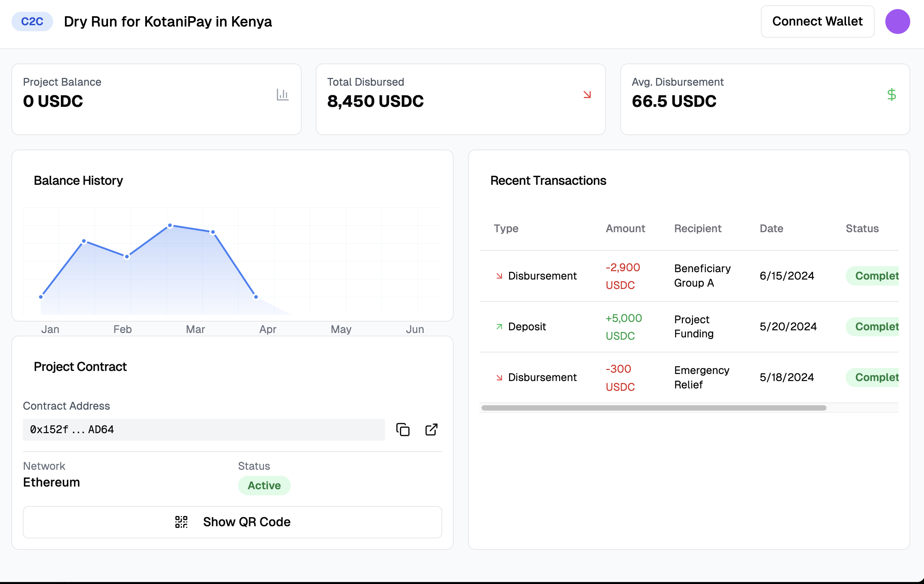Viewport: 924px width, 584px height.
Task: Click the 0 USDC balance value
Action: pos(53,101)
